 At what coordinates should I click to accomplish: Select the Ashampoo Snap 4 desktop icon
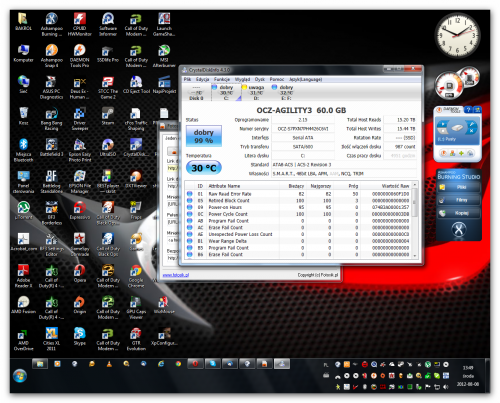(x=52, y=56)
